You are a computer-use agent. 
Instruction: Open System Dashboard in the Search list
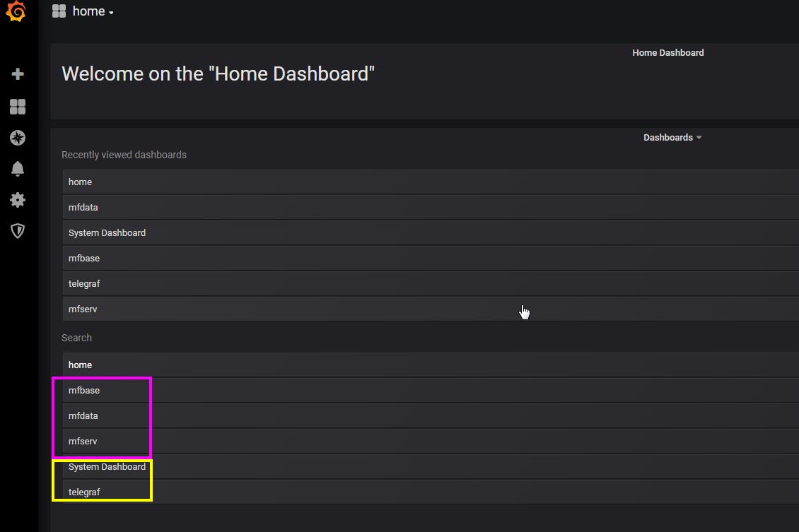[x=431, y=467]
